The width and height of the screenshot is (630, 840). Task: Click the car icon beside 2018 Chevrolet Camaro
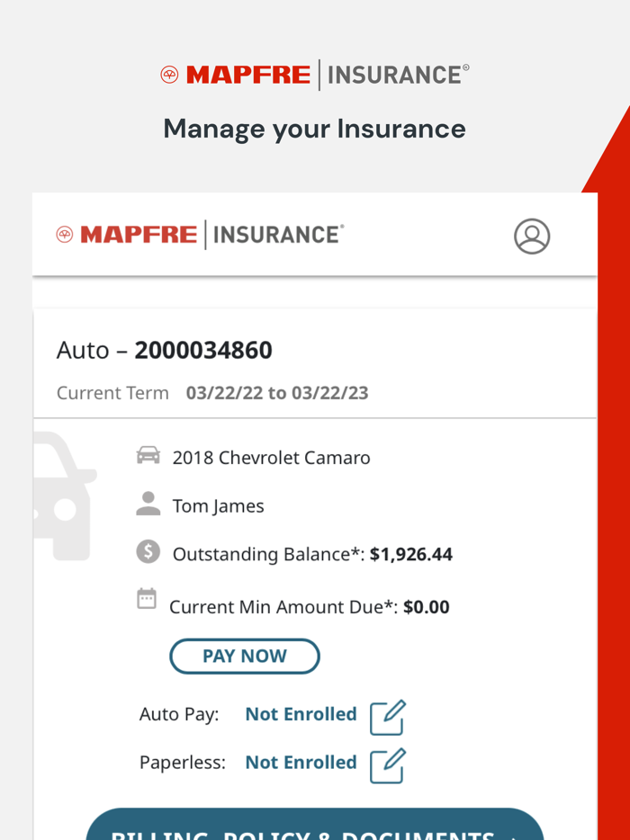pyautogui.click(x=148, y=457)
